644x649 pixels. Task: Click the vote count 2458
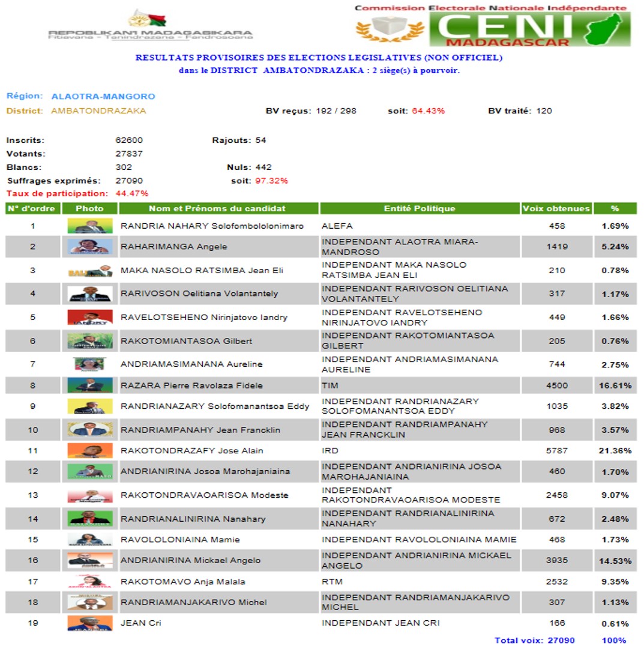click(x=556, y=495)
